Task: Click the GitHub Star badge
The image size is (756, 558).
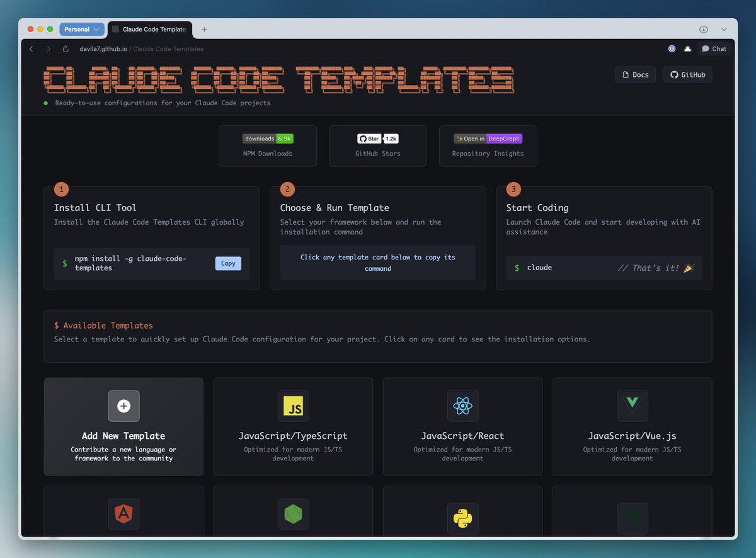Action: point(369,139)
